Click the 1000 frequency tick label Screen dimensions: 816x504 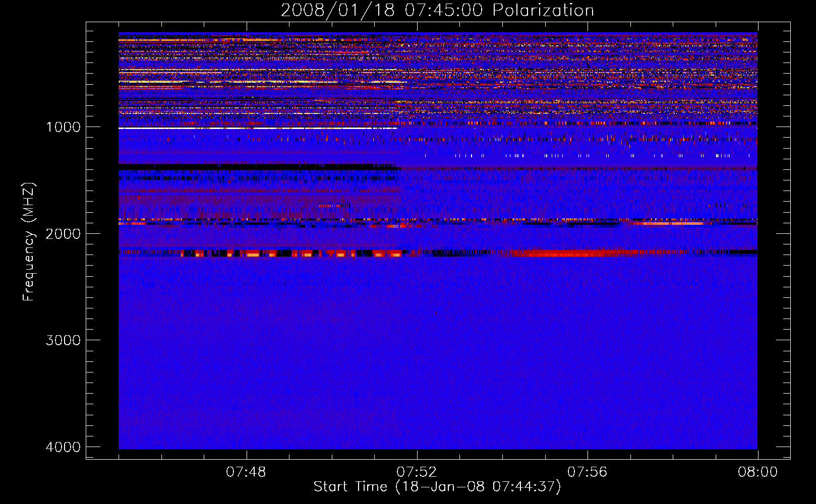tap(63, 127)
